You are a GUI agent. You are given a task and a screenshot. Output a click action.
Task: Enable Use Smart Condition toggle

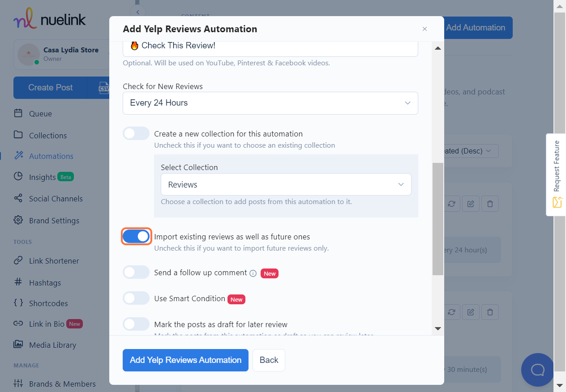[x=136, y=298]
